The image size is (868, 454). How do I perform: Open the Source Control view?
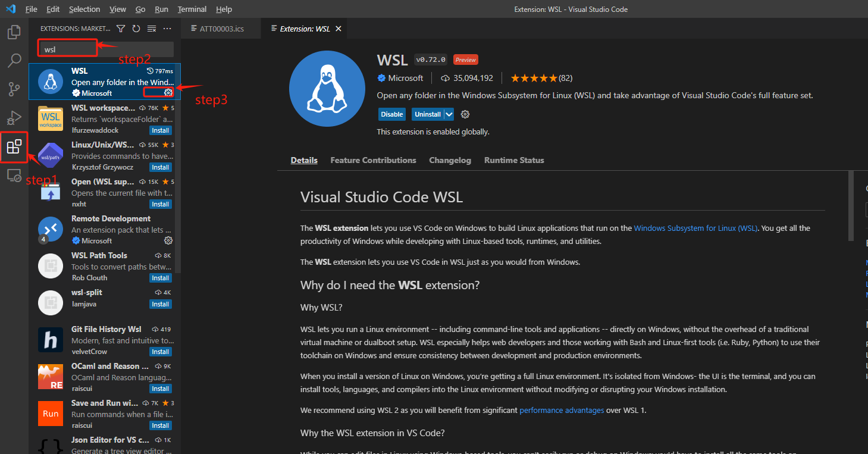tap(14, 89)
